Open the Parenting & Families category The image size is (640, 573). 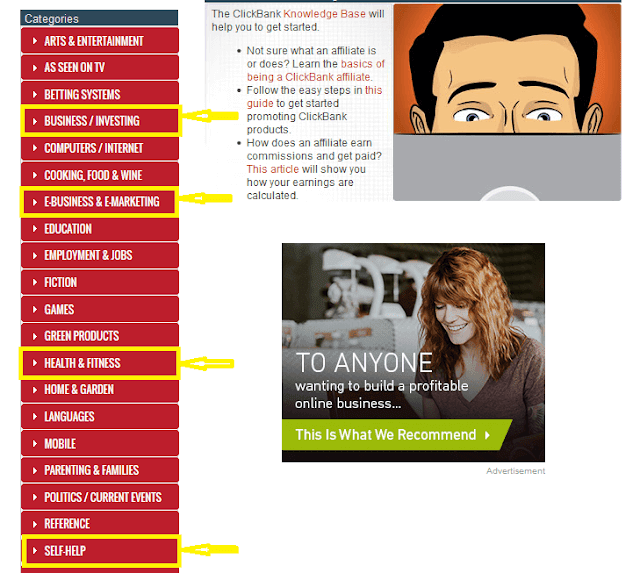point(100,470)
